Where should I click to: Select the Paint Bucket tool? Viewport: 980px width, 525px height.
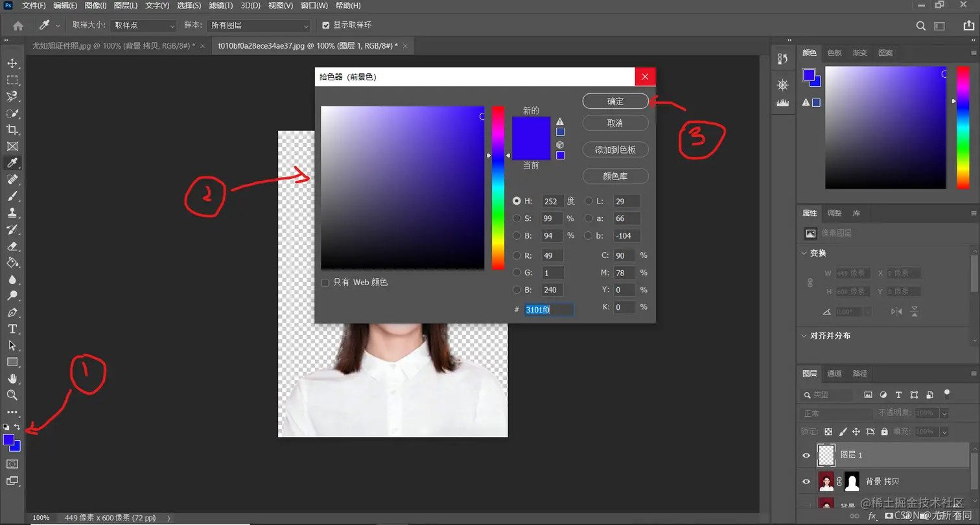(x=12, y=262)
